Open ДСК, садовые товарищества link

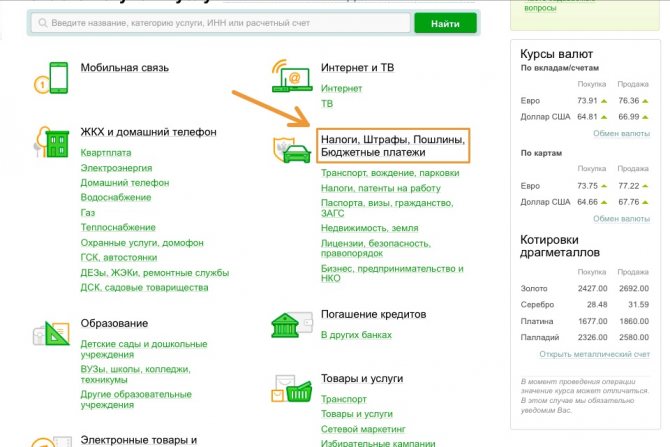click(x=144, y=288)
